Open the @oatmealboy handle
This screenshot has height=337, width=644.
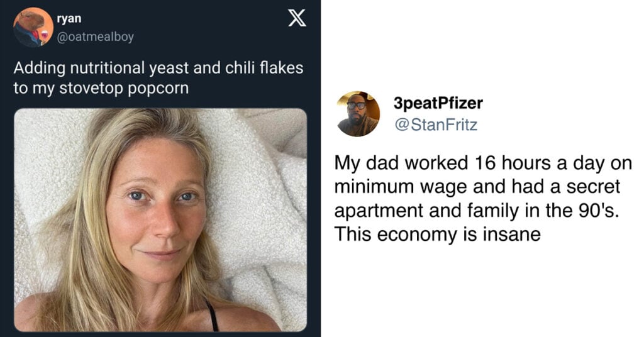click(96, 36)
